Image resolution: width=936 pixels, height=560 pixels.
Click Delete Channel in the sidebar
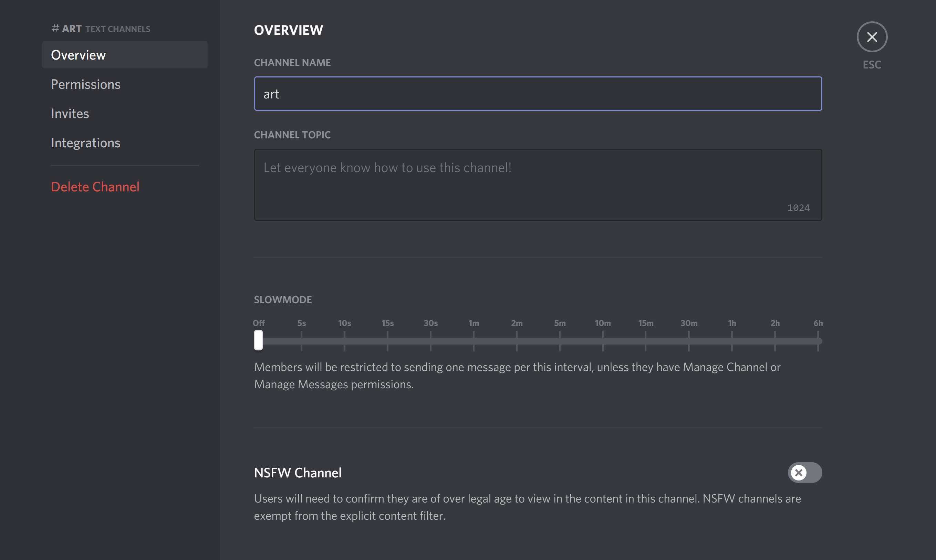click(125, 187)
